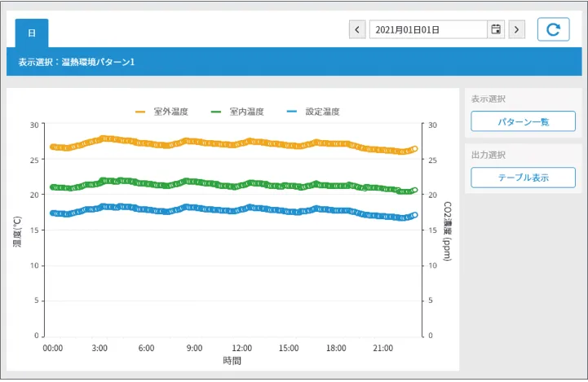The image size is (588, 382).
Task: Select the last data point on orange line
Action: (414, 149)
